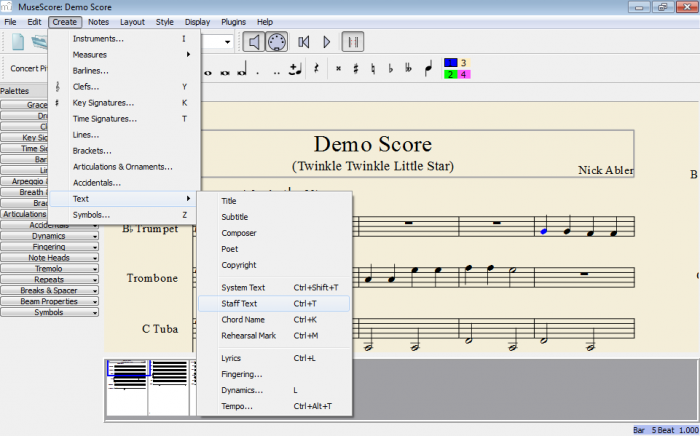Apply natural accidental
700x436 pixels.
373,69
